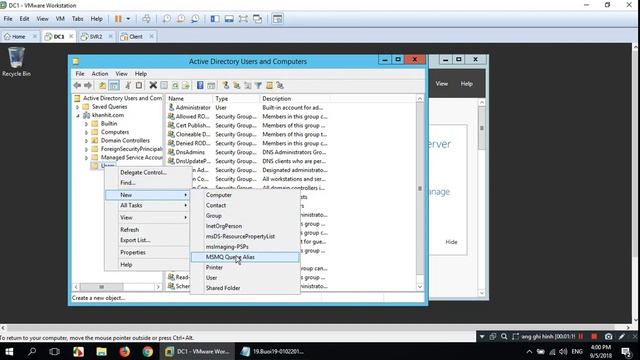
Task: Click the red stop recording button
Action: (x=594, y=337)
